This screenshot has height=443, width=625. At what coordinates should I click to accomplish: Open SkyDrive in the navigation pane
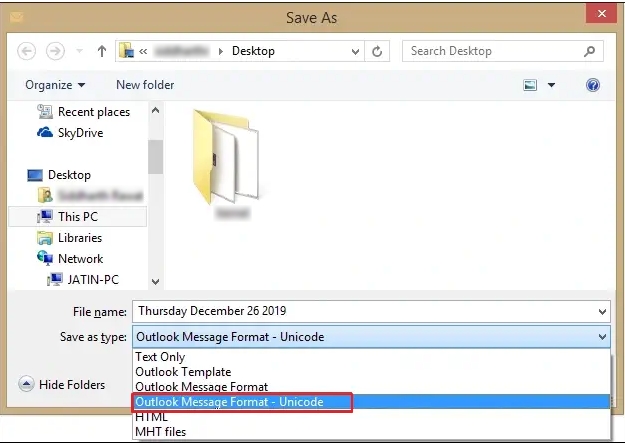click(x=81, y=133)
